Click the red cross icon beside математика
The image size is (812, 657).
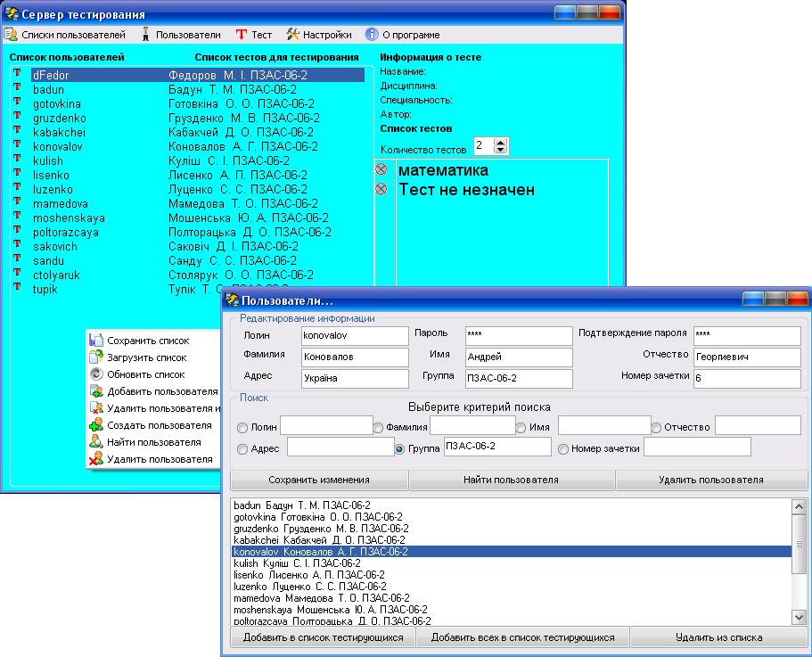(x=381, y=169)
